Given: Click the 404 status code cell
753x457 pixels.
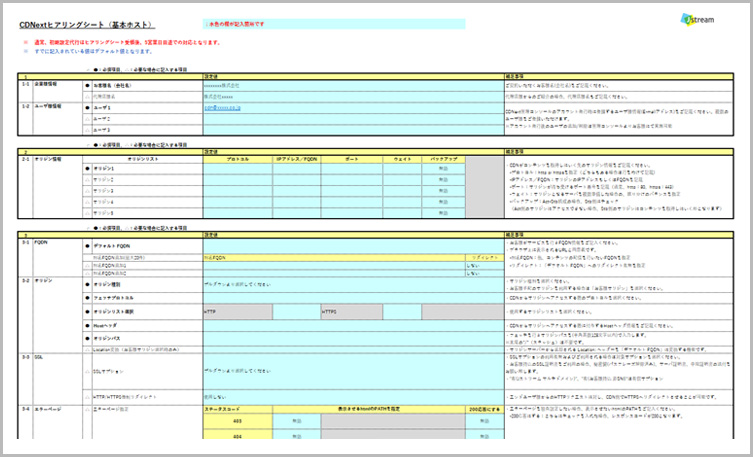Looking at the screenshot, I should pos(238,435).
